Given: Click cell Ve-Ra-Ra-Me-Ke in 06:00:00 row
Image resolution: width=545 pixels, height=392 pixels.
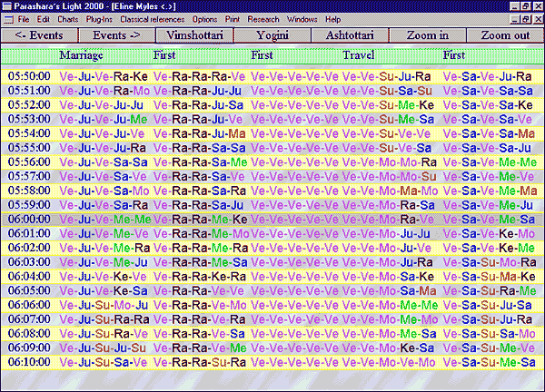Looking at the screenshot, I should pyautogui.click(x=201, y=219).
